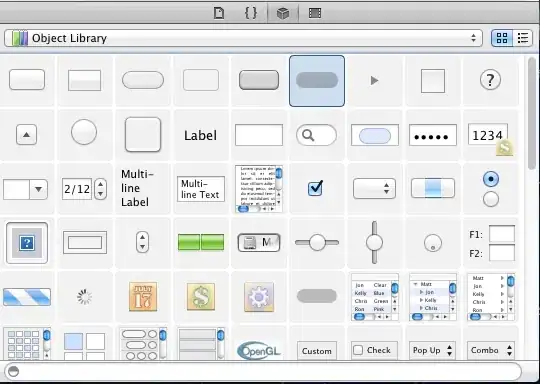Click the library filter search field
The height and width of the screenshot is (384, 540).
point(263,371)
